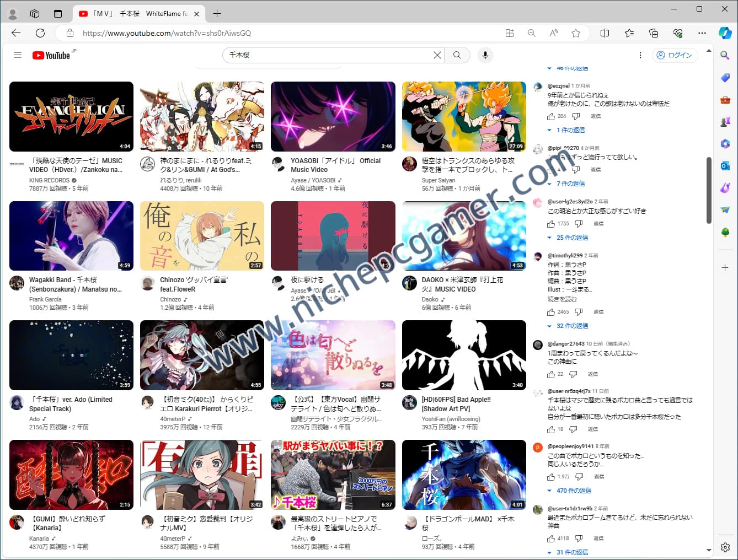The width and height of the screenshot is (738, 560).
Task: Open DAOKO × 米津玄師 打上花火 video title
Action: pyautogui.click(x=462, y=284)
